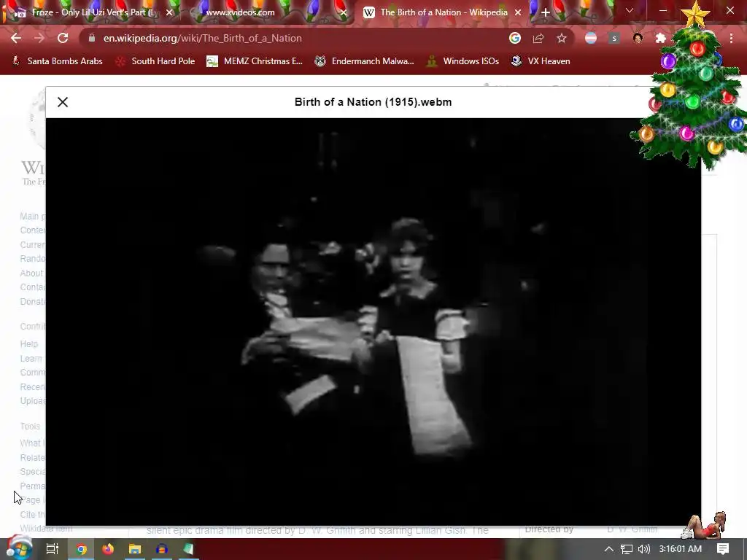Close The Birth of a Nation tab
This screenshot has height=560, width=747.
pos(518,12)
